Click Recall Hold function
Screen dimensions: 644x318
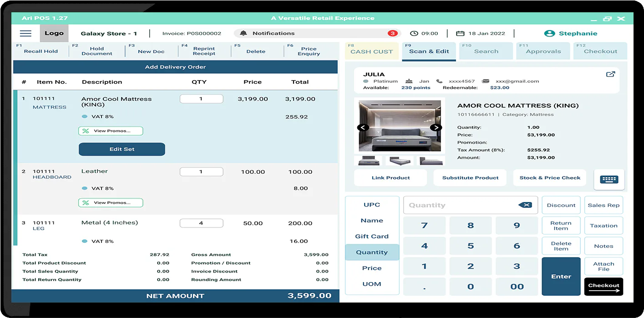(41, 51)
